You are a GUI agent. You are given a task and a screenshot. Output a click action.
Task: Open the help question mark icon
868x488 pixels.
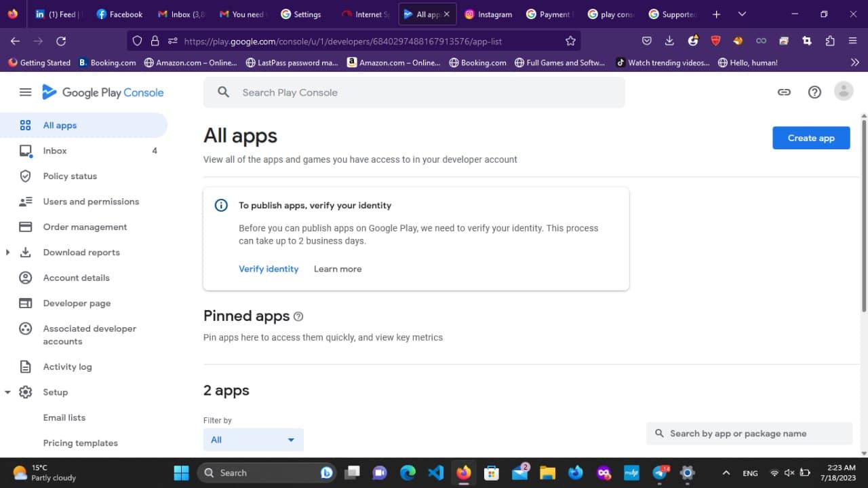814,92
